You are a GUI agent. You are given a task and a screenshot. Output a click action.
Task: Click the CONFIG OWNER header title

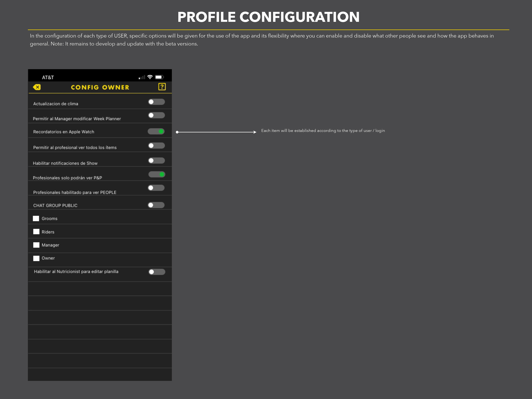[100, 87]
